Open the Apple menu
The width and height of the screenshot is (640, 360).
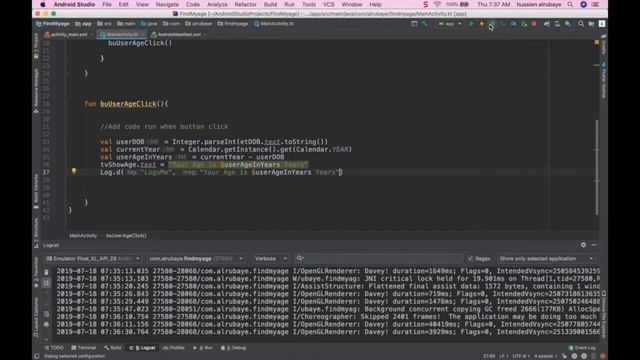[42, 4]
